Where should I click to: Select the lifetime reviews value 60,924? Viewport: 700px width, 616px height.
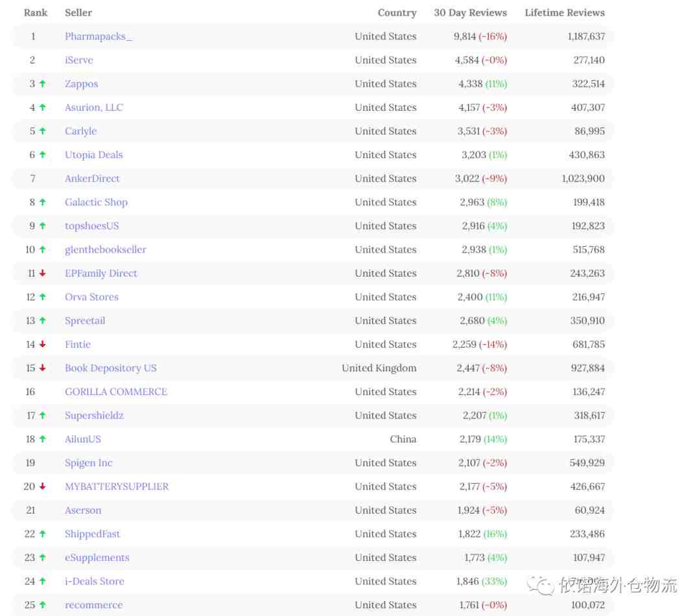coord(590,510)
